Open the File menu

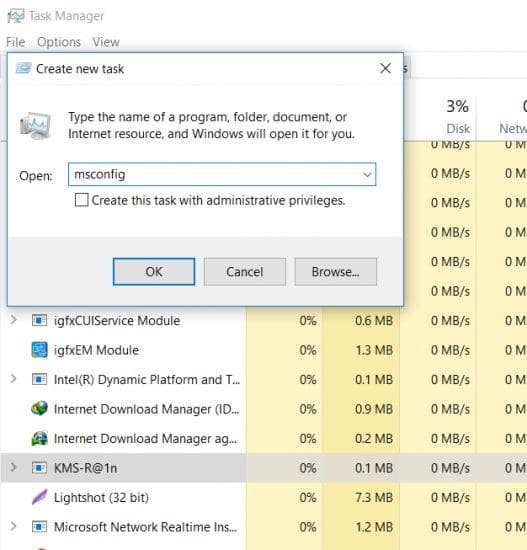tap(16, 42)
